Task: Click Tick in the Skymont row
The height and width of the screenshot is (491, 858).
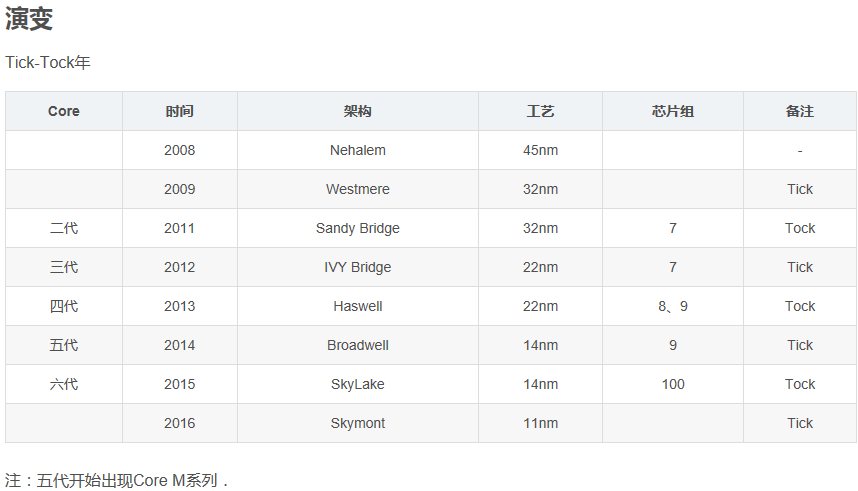Action: click(x=799, y=423)
